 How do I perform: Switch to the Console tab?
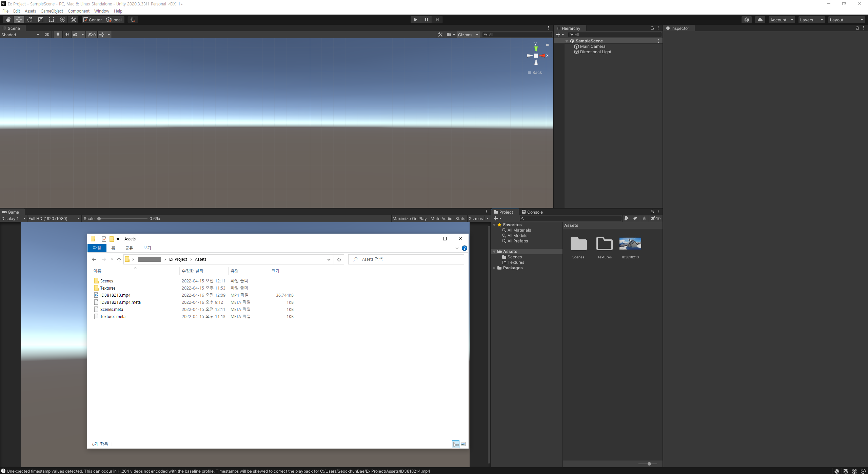(x=532, y=212)
